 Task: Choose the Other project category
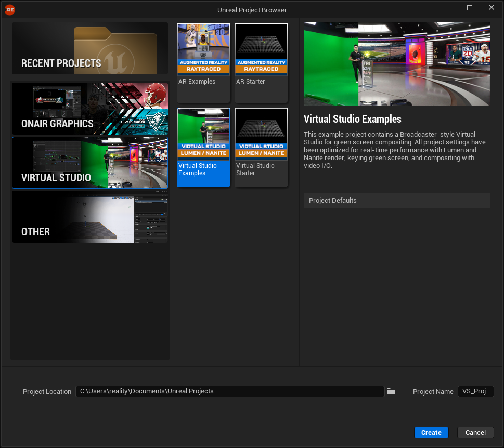coord(90,217)
